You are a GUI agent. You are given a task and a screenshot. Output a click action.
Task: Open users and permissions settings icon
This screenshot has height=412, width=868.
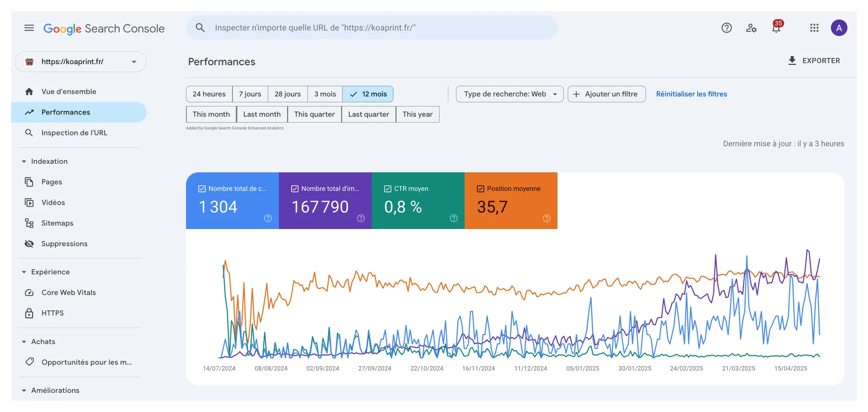coord(752,28)
